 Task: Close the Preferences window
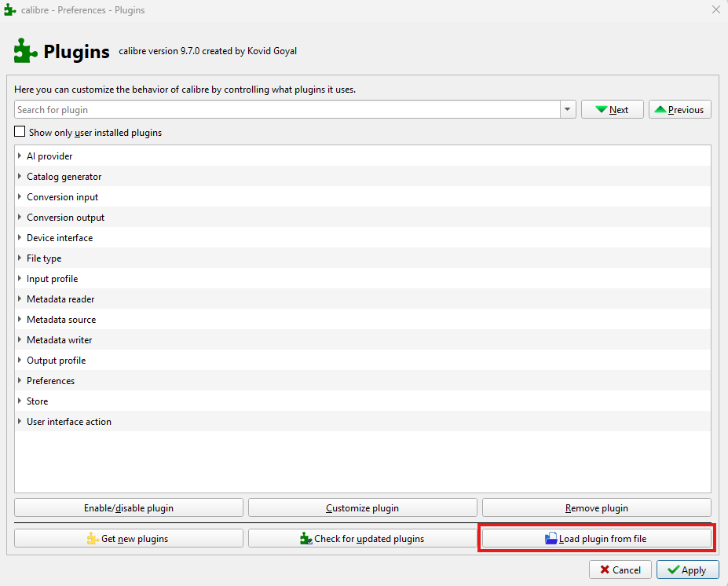(x=716, y=9)
